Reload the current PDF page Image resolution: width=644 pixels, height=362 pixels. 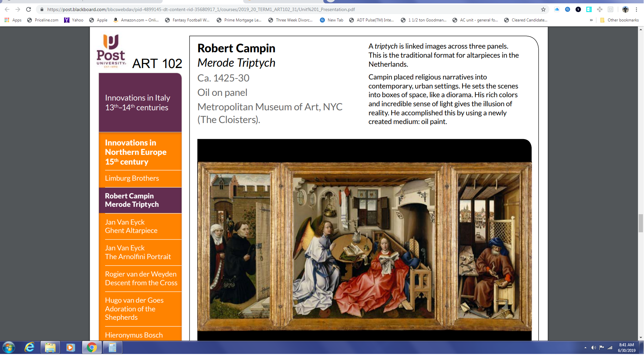[29, 9]
